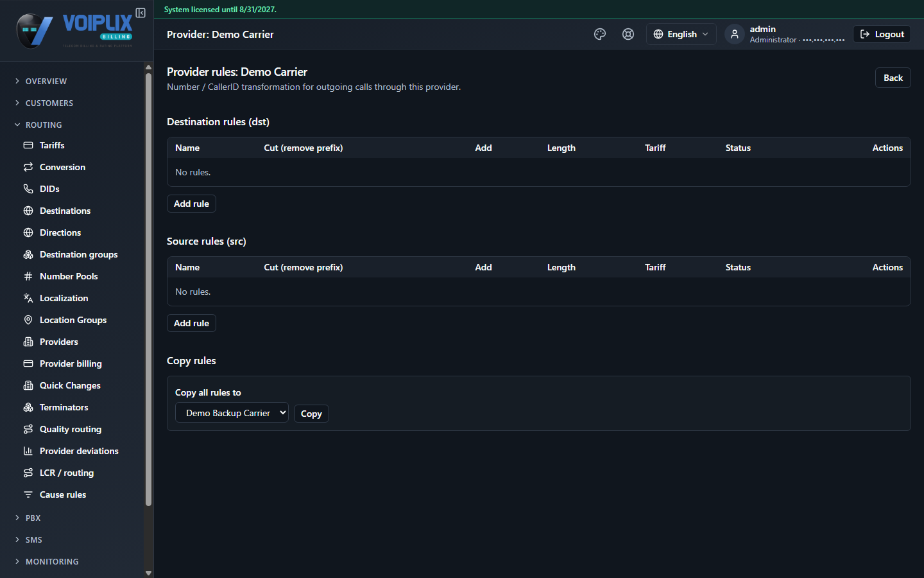Click the Copy button
Image resolution: width=924 pixels, height=578 pixels.
(x=311, y=414)
